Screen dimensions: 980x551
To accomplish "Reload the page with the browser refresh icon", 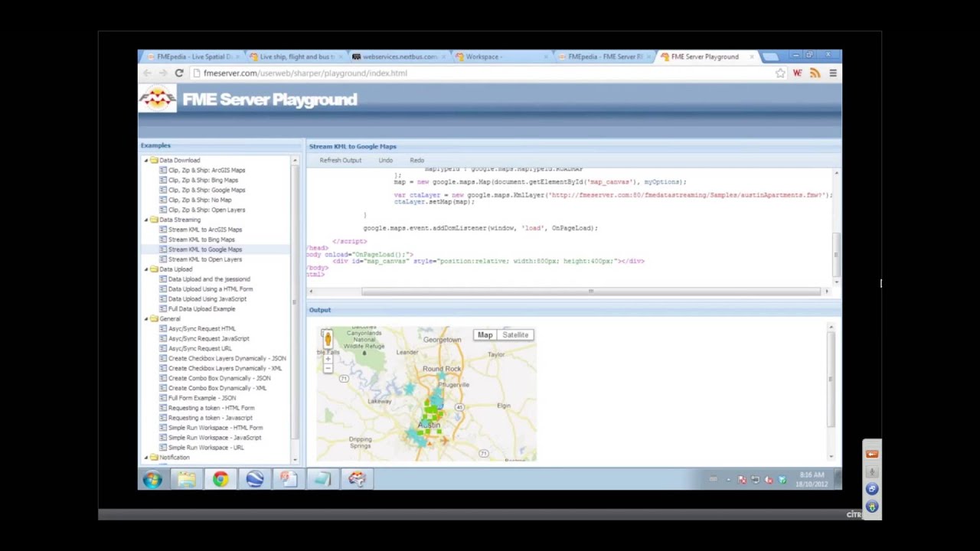I will tap(178, 73).
